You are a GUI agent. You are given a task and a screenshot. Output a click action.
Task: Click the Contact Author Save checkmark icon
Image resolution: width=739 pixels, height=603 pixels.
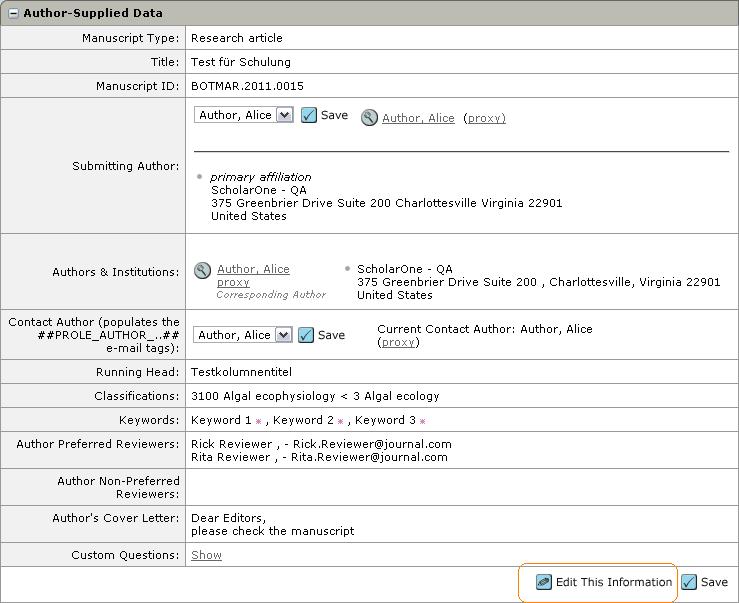306,335
